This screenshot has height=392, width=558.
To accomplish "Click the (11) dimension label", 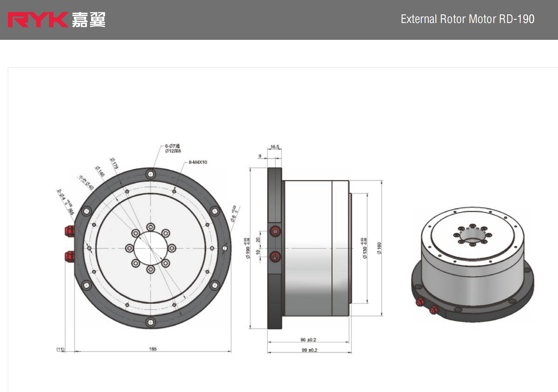I will coord(60,349).
